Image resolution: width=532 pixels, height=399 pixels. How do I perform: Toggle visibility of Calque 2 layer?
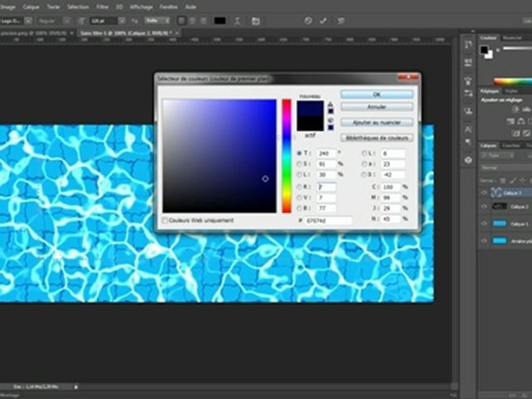click(x=484, y=207)
